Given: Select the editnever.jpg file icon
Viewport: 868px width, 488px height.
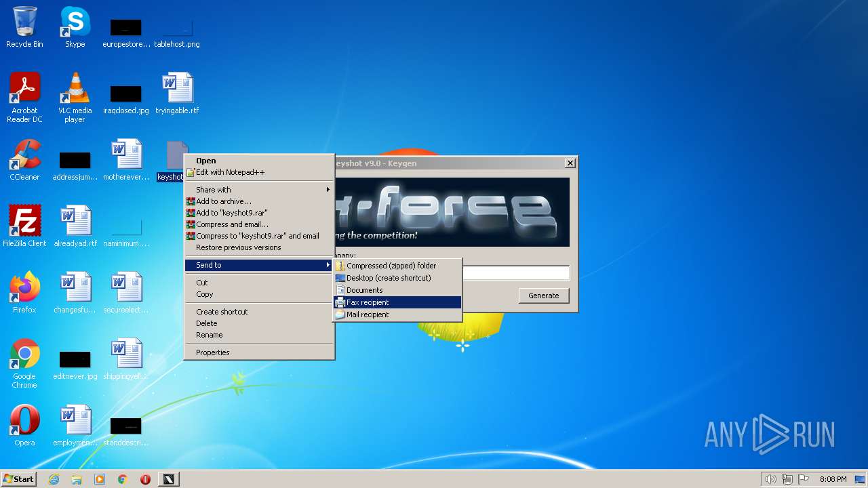Looking at the screenshot, I should pyautogui.click(x=75, y=363).
